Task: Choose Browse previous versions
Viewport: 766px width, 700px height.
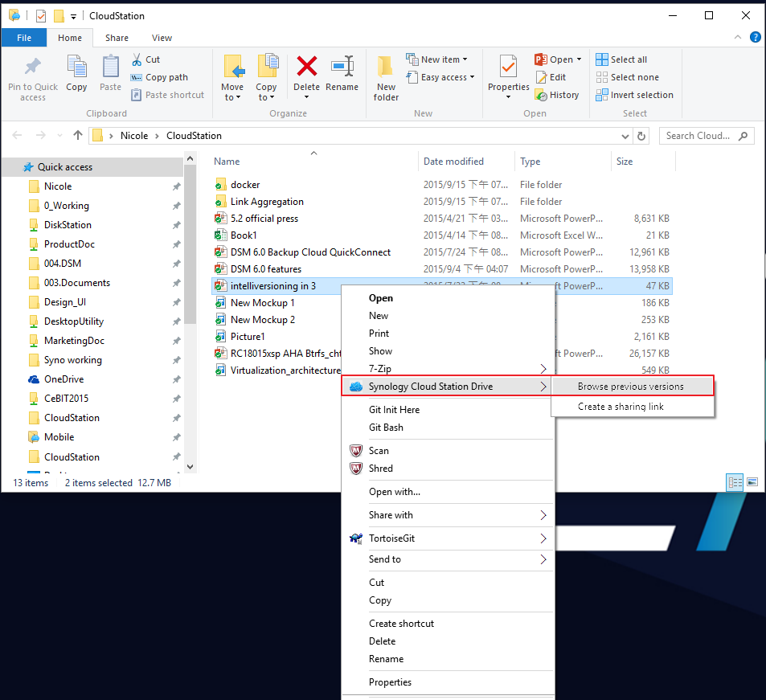Action: point(633,387)
